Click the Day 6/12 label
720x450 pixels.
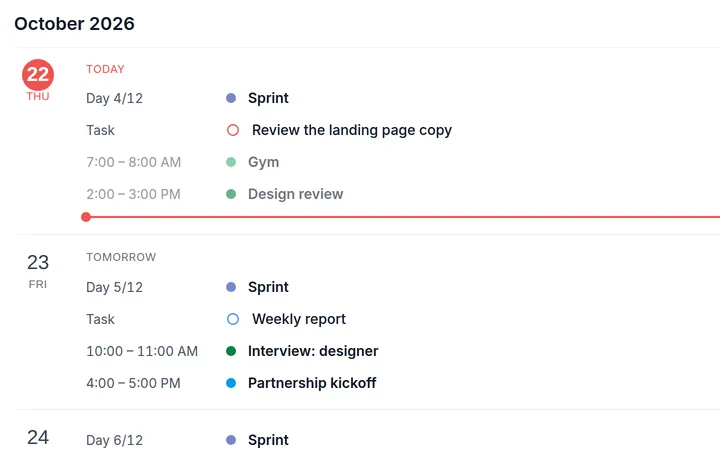[x=114, y=440]
